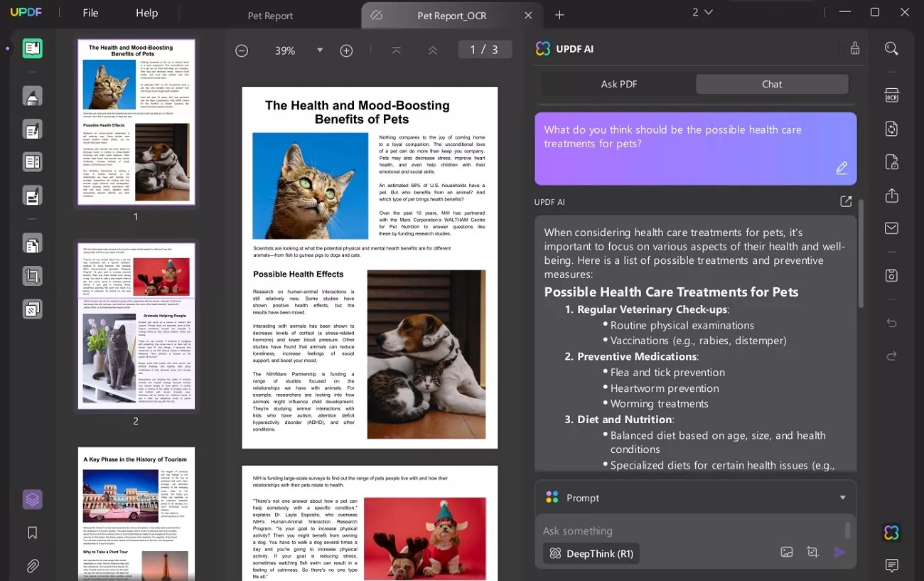The width and height of the screenshot is (924, 581).
Task: Redo the last action
Action: (891, 356)
